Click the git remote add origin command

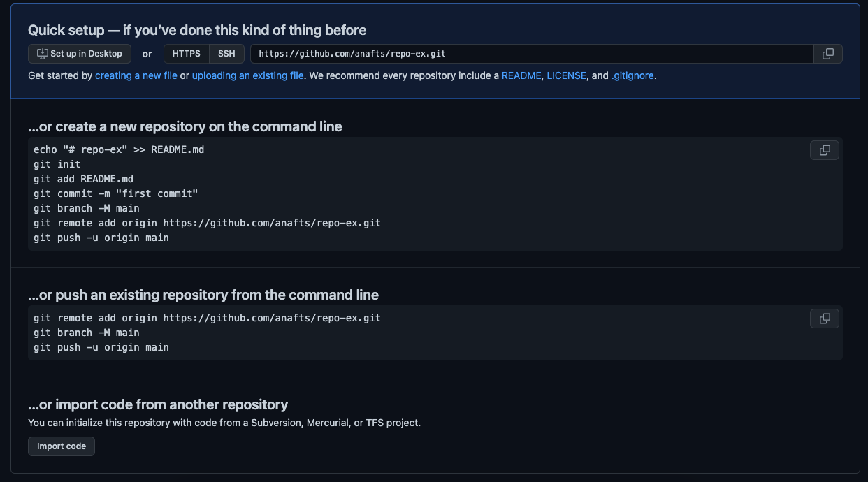point(207,223)
